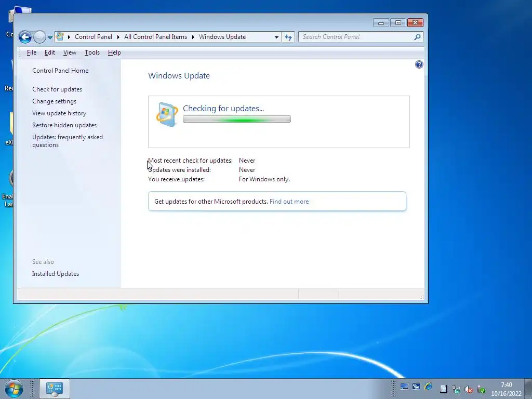This screenshot has width=532, height=399.
Task: Click Show desktop strip at taskbar end
Action: click(x=528, y=389)
